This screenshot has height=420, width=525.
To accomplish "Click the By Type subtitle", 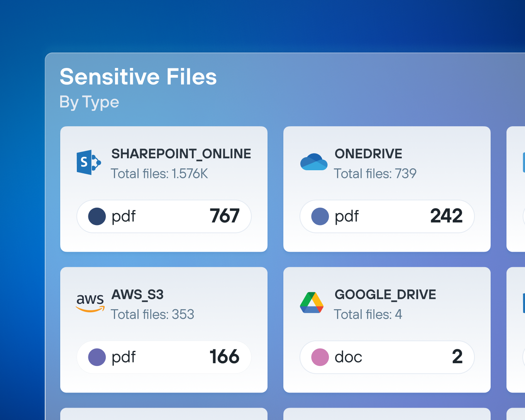I will 89,102.
